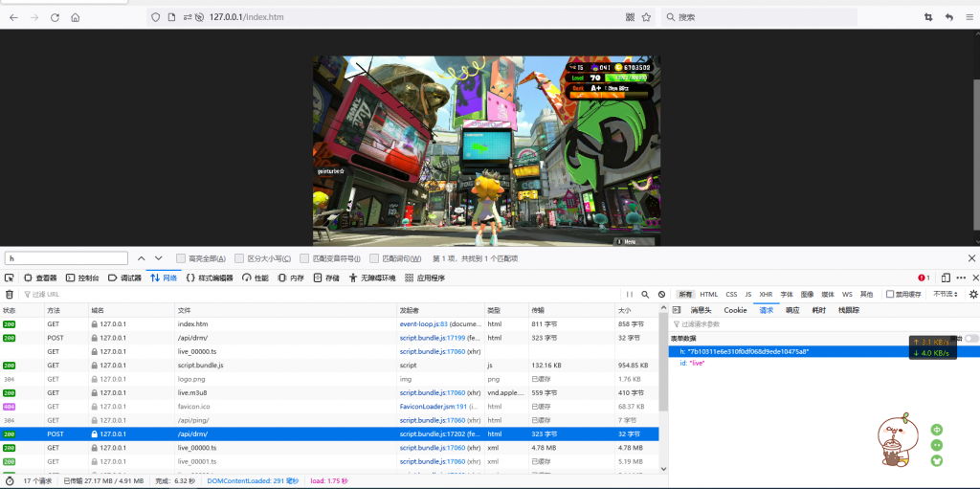This screenshot has width=980, height=489.
Task: Open the 无障碍环境 tab
Action: 372,278
